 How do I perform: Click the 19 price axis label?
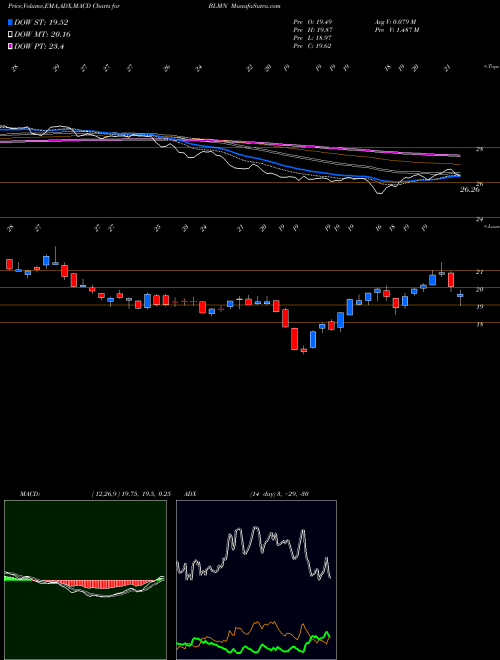coord(479,307)
